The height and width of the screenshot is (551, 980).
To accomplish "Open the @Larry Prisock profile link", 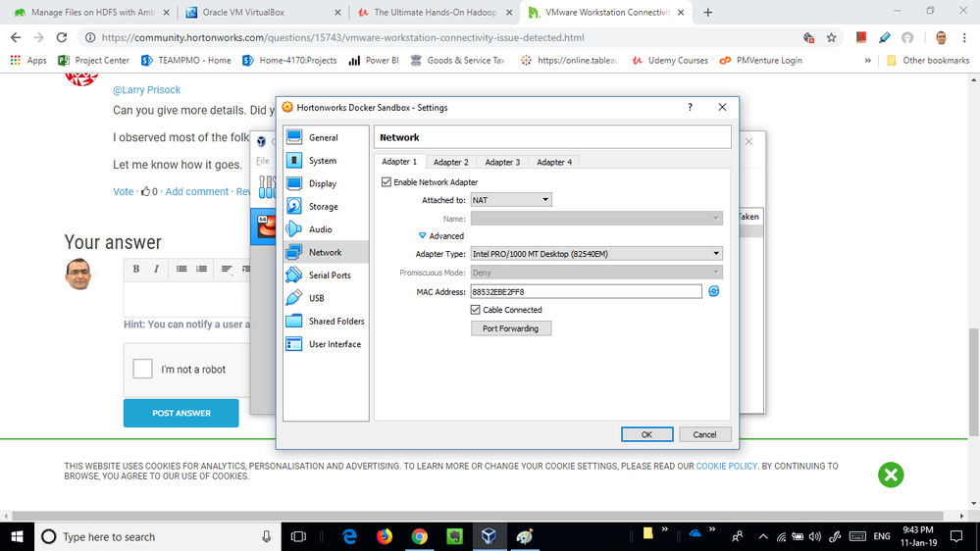I will 147,90.
